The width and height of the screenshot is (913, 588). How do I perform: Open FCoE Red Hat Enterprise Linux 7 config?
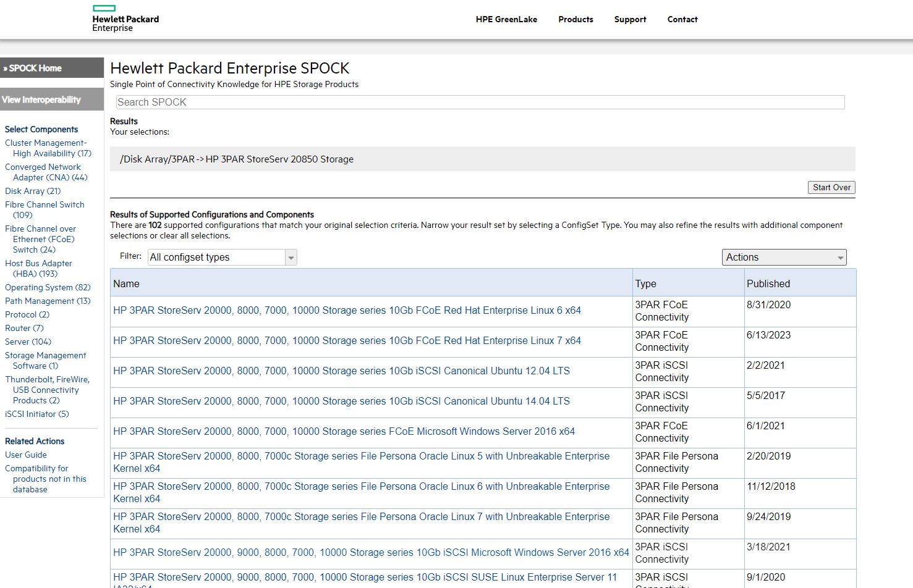[x=347, y=340]
